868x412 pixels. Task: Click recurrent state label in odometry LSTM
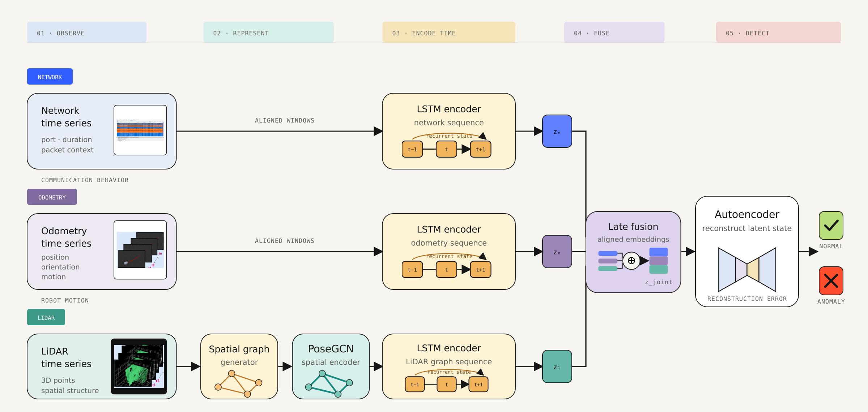pyautogui.click(x=449, y=256)
